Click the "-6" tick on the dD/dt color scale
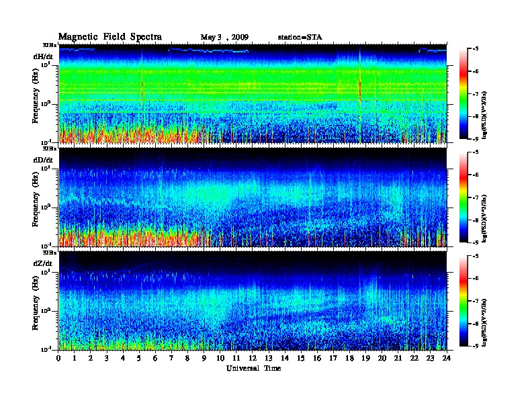Viewport: 532px width, 411px height. [x=476, y=175]
